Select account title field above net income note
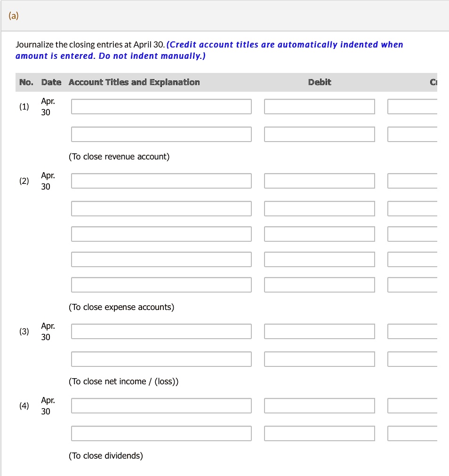Viewport: 449px width, 476px height. click(161, 359)
